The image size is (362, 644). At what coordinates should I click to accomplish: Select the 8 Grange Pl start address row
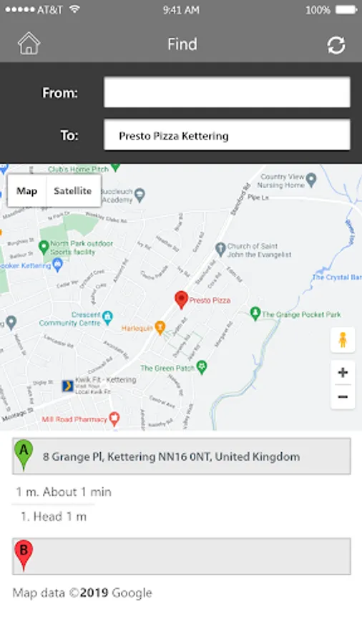(x=182, y=457)
